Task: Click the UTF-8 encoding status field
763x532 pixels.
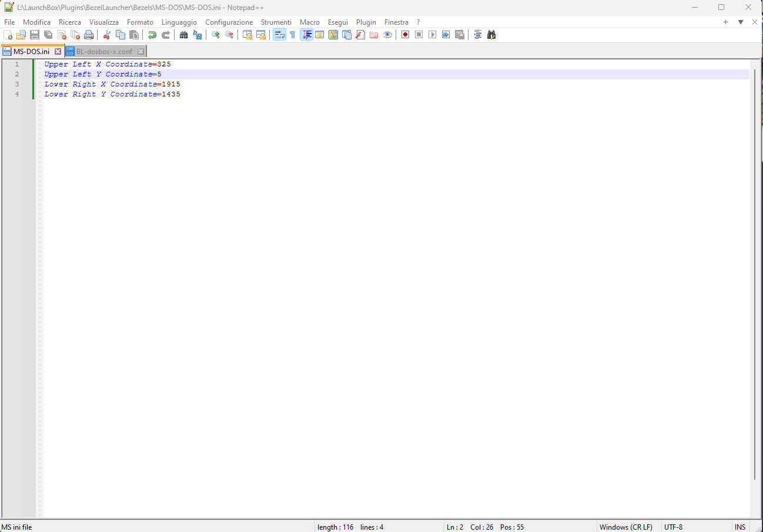Action: [673, 527]
